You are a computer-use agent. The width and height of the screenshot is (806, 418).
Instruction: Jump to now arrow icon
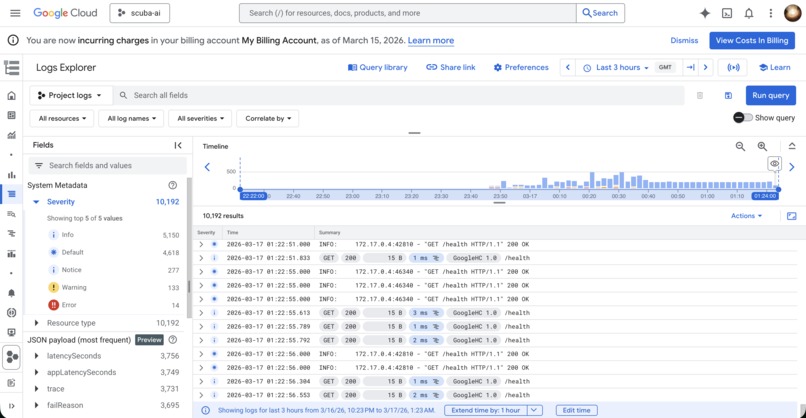[690, 67]
